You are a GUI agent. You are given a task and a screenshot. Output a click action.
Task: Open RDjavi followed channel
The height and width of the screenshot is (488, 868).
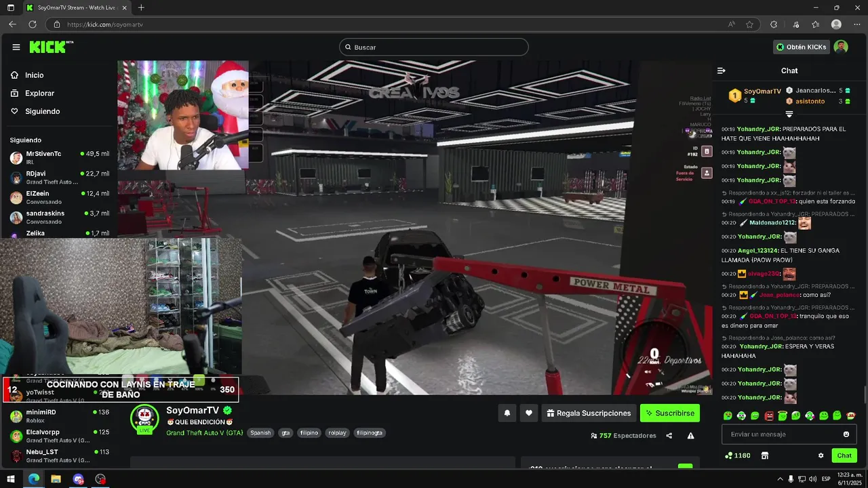[60, 178]
